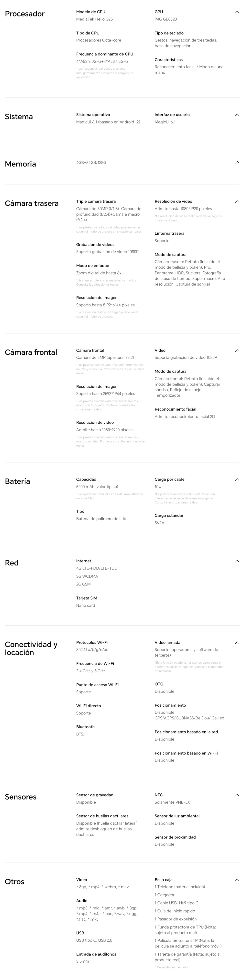Select the Sensores section title
This screenshot has height=980, width=242.
21,797
